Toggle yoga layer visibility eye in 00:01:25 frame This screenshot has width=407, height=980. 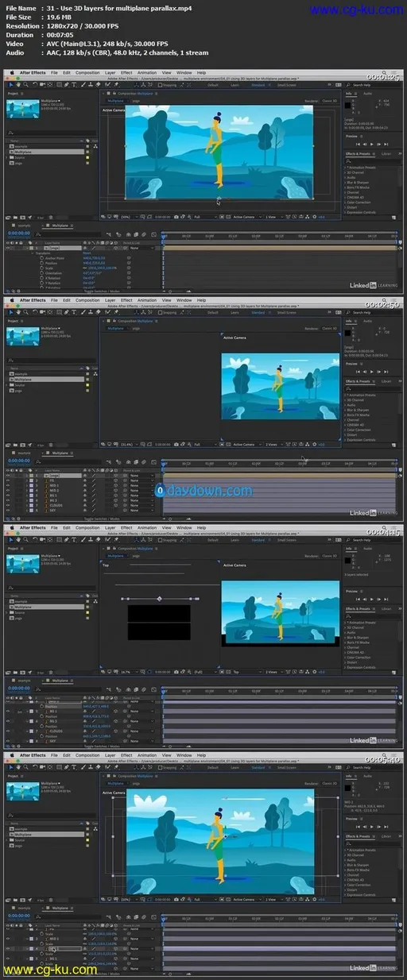[x=9, y=248]
